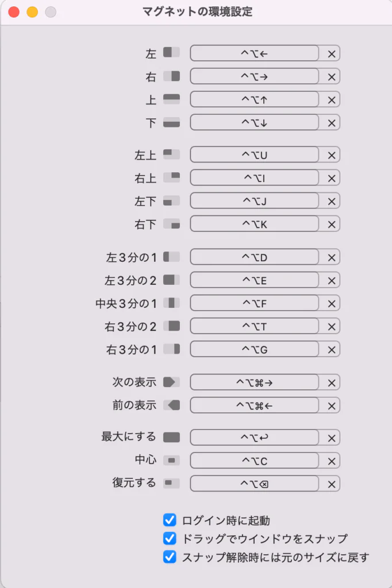Remove the shortcut for 中心 (center)
The image size is (392, 588).
[x=331, y=461]
